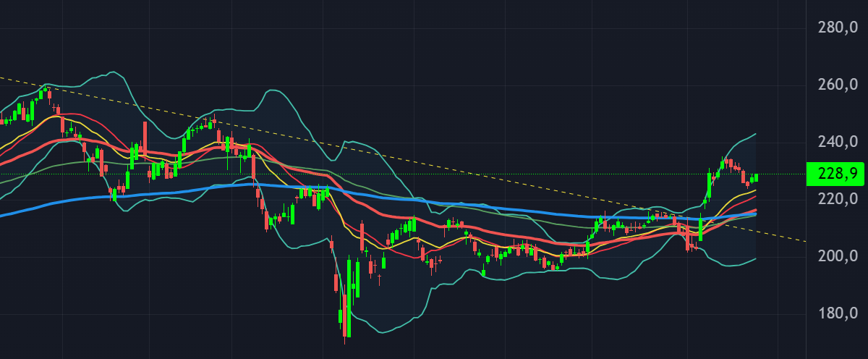Screen dimensions: 868x359
Task: Click the 200,0 price axis label
Action: tap(837, 256)
